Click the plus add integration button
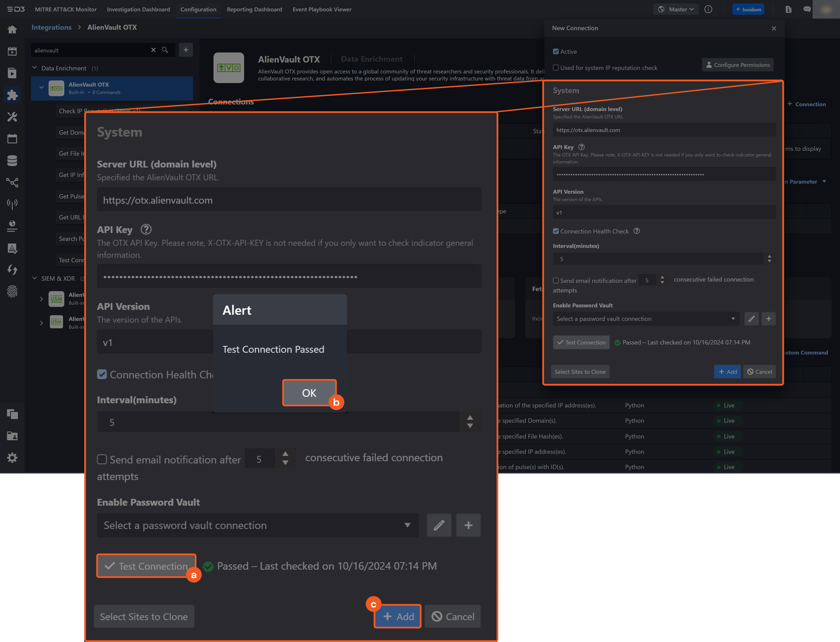 186,50
